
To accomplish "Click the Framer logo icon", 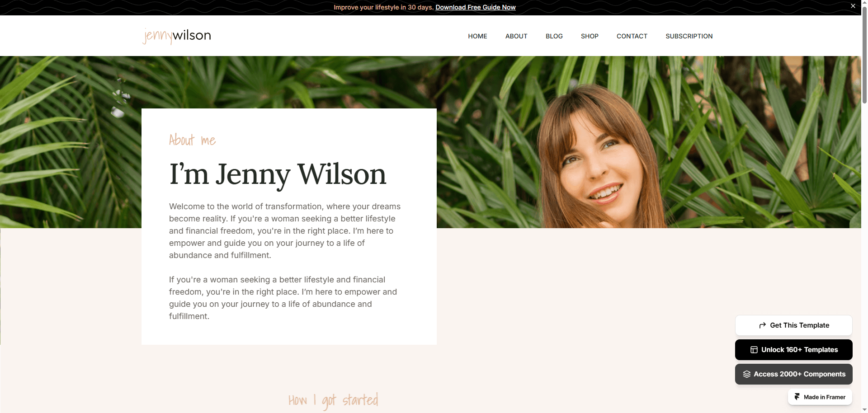I will 797,397.
